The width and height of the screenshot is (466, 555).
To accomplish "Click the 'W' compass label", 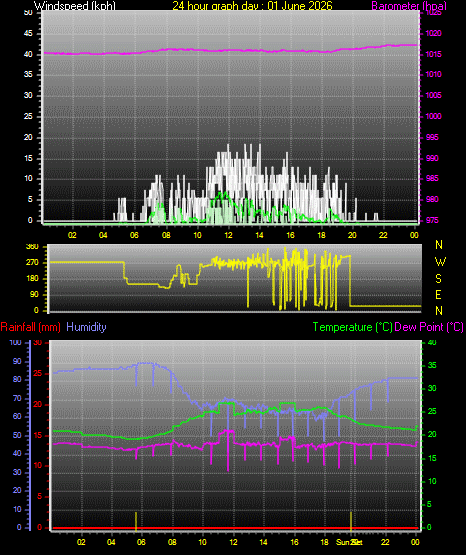I will click(440, 262).
